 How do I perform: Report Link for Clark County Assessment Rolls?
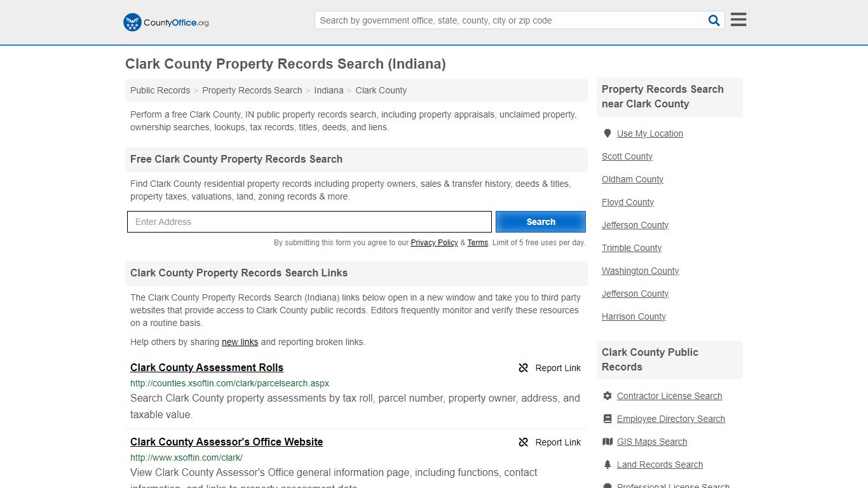(550, 368)
